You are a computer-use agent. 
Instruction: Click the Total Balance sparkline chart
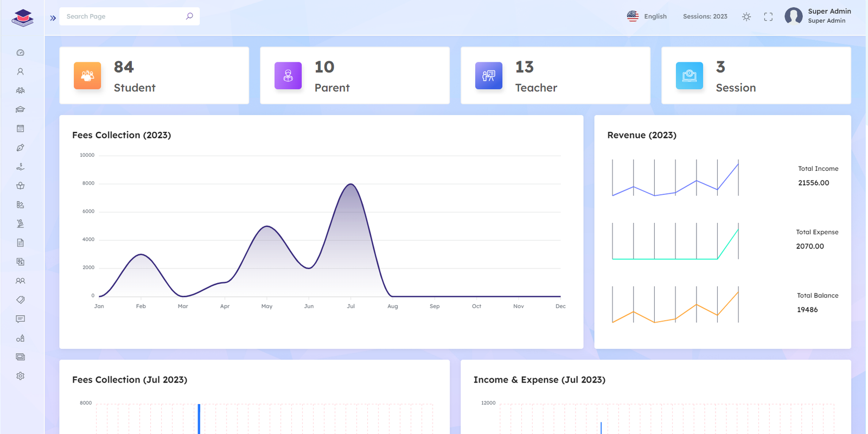point(675,304)
